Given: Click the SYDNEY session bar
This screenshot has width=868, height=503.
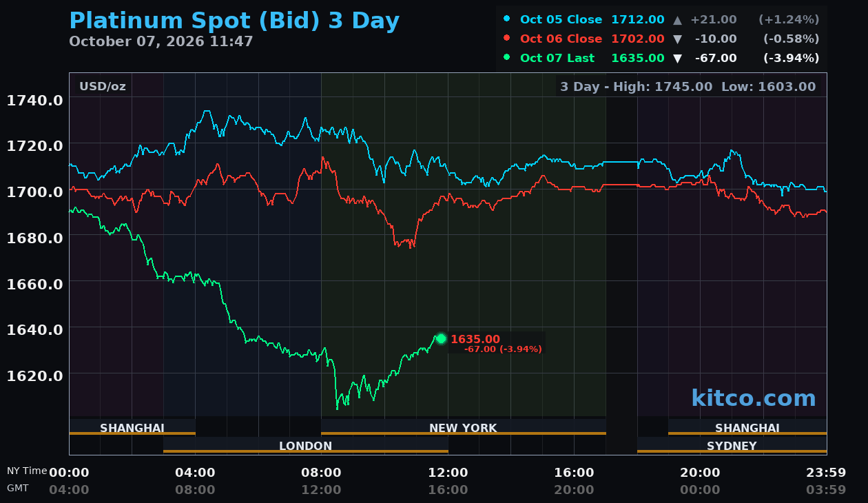Looking at the screenshot, I should coord(732,445).
